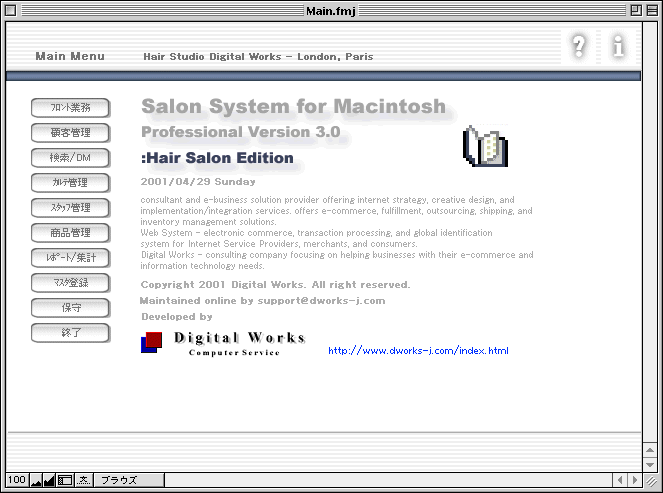Click the horizontal scrollbar right arrow
This screenshot has height=493, width=663.
(634, 480)
